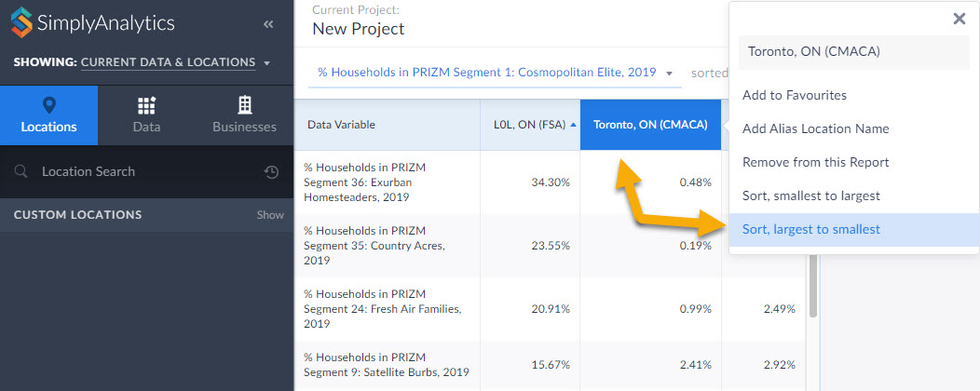The height and width of the screenshot is (391, 980).
Task: Click the 2.92% cell
Action: click(780, 365)
